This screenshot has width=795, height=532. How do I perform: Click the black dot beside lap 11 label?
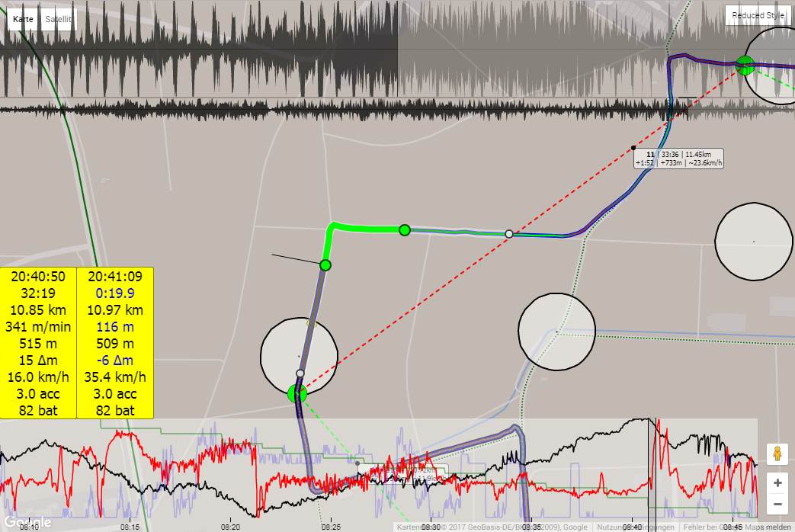pos(633,148)
